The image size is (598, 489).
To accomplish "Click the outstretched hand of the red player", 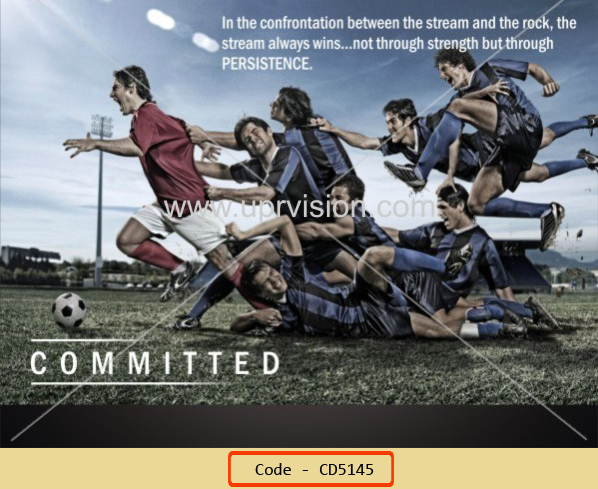I will tap(76, 145).
